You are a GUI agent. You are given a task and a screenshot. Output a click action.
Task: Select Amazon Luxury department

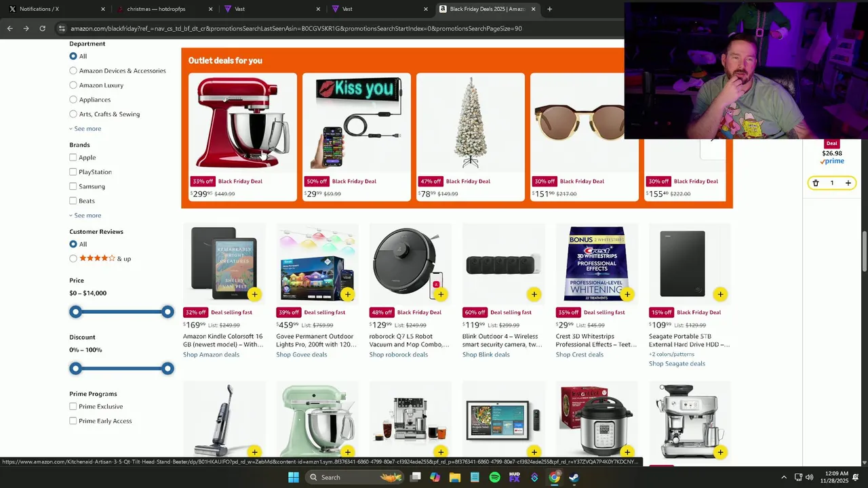click(x=73, y=85)
